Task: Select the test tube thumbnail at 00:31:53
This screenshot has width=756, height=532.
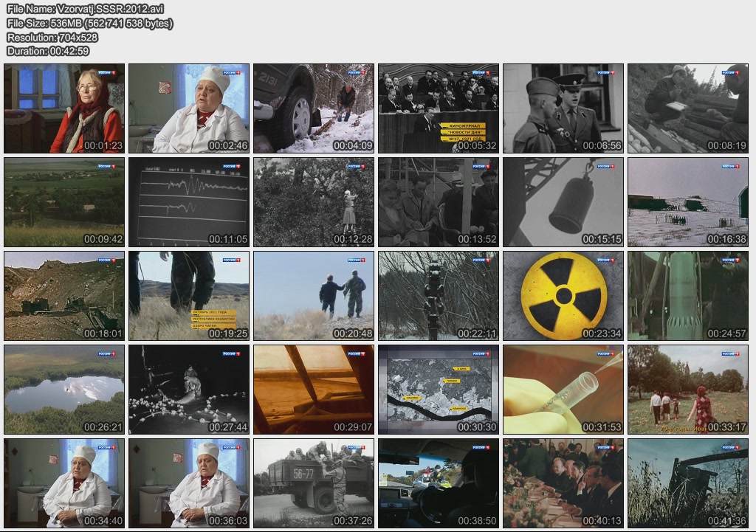Action: [563, 390]
